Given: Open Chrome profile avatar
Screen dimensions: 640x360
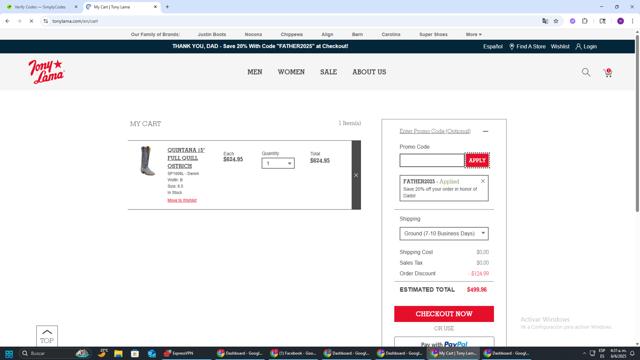Looking at the screenshot, I should tap(620, 21).
